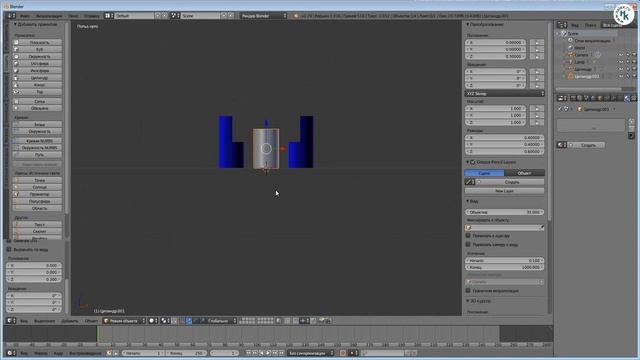The width and height of the screenshot is (640, 360).
Task: Collapse the Transform panel in the properties region
Action: pos(485,24)
